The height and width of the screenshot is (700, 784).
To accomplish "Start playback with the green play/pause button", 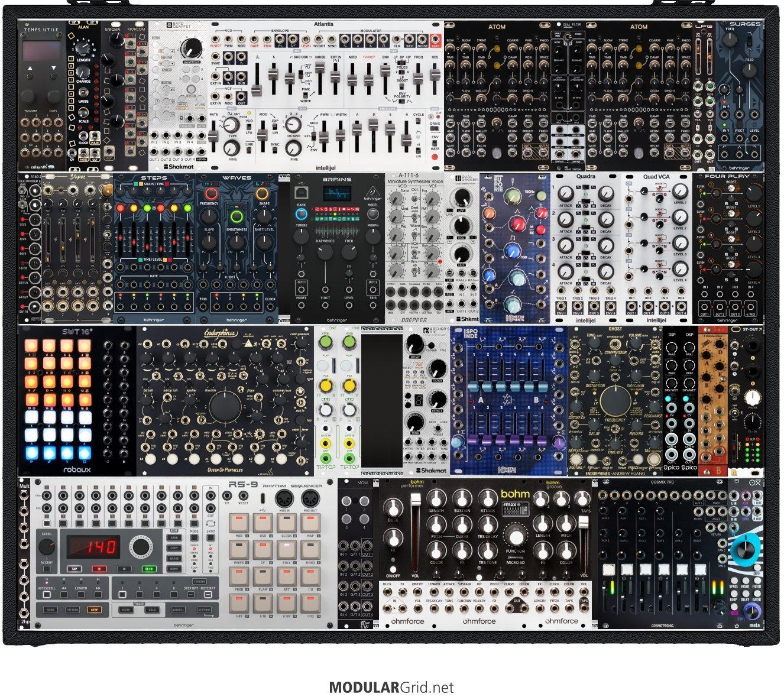I will coord(150,569).
